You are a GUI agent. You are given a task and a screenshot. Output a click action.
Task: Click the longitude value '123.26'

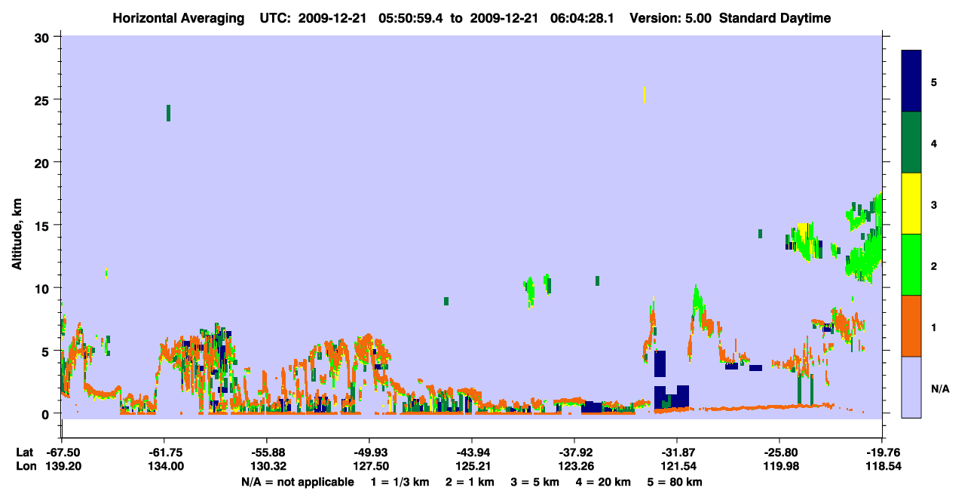(574, 467)
